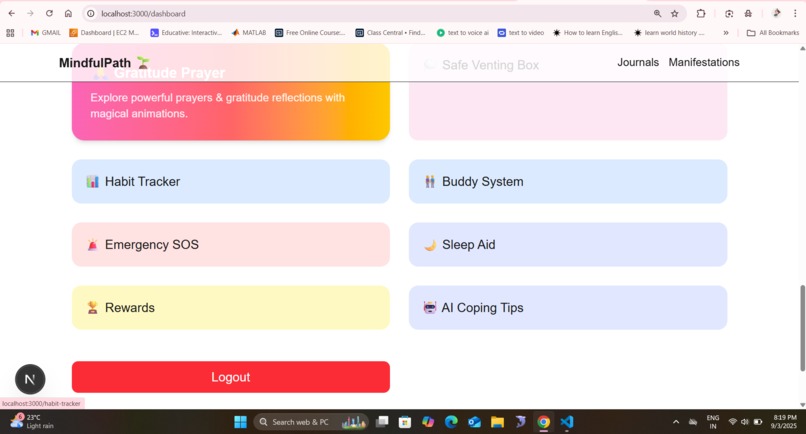
Task: Expand hidden bookmarks chevron
Action: click(x=726, y=32)
